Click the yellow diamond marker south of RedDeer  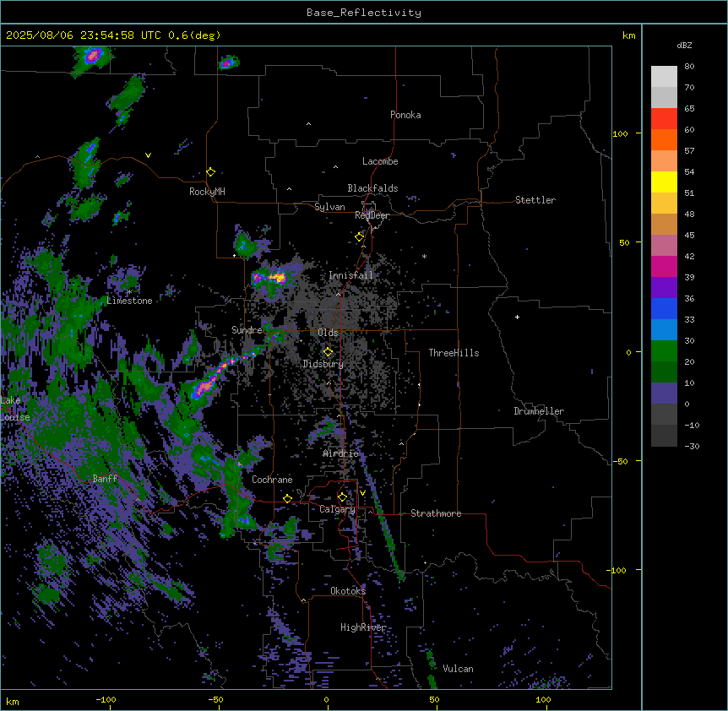[360, 237]
